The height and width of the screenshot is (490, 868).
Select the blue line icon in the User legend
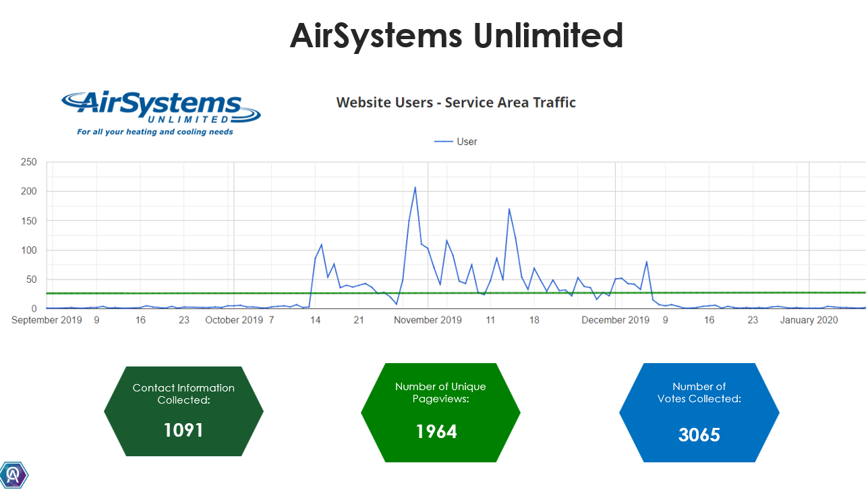445,142
